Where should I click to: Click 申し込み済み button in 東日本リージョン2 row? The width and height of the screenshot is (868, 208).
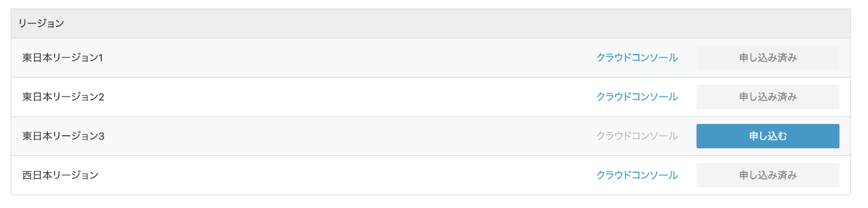pyautogui.click(x=768, y=97)
